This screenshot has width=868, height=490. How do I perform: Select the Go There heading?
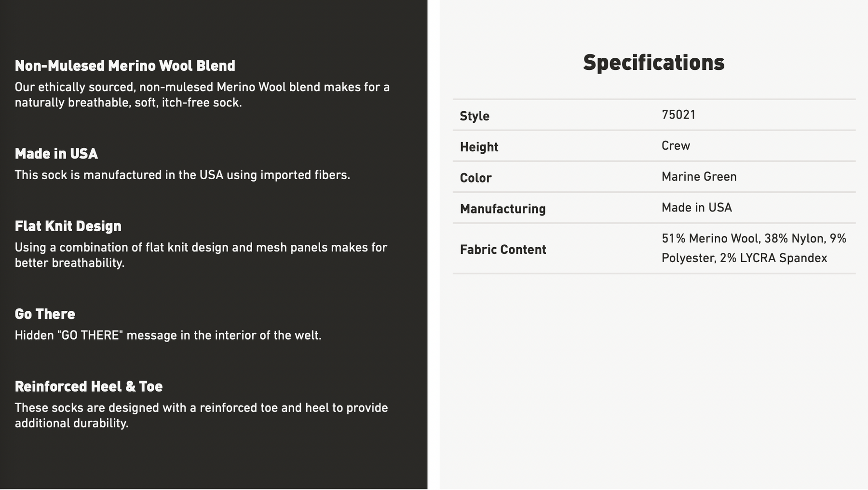(45, 314)
